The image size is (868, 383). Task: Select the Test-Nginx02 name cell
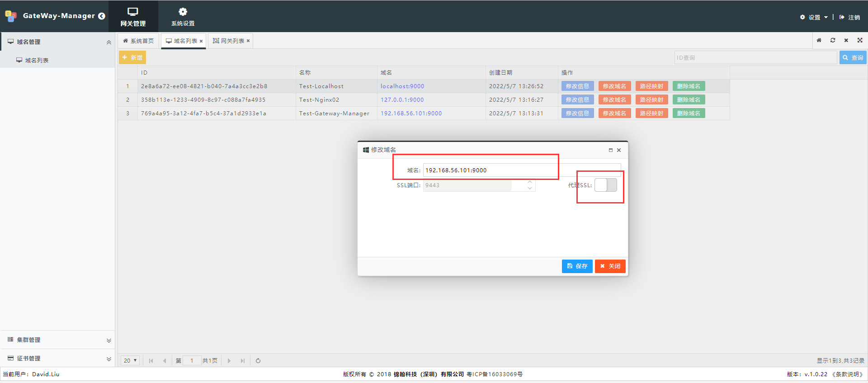tap(336, 100)
